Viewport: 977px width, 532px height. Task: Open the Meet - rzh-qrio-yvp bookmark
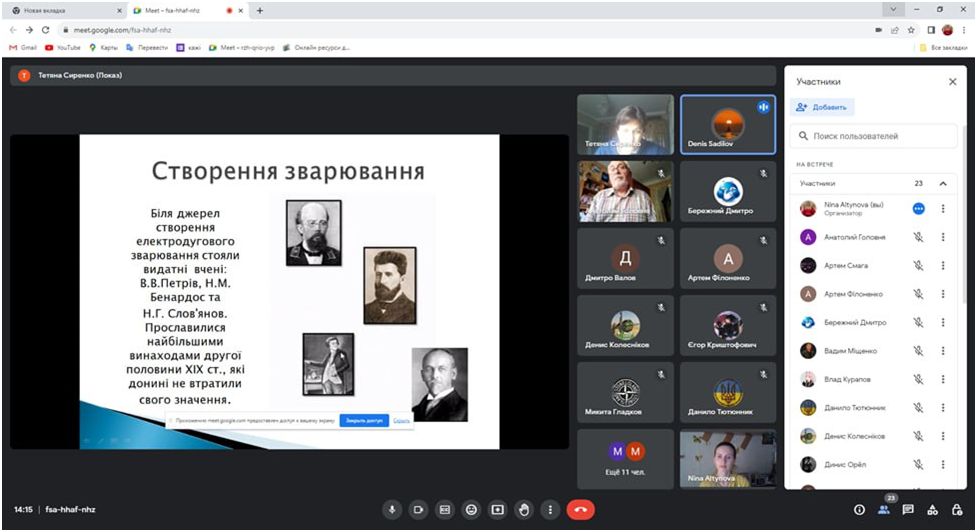point(242,47)
